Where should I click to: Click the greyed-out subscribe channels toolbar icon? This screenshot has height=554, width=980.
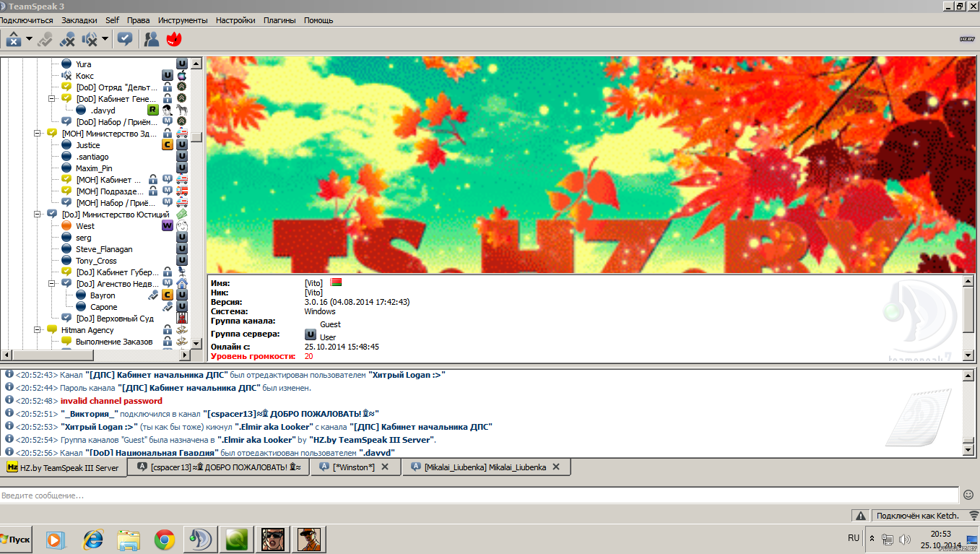(45, 39)
